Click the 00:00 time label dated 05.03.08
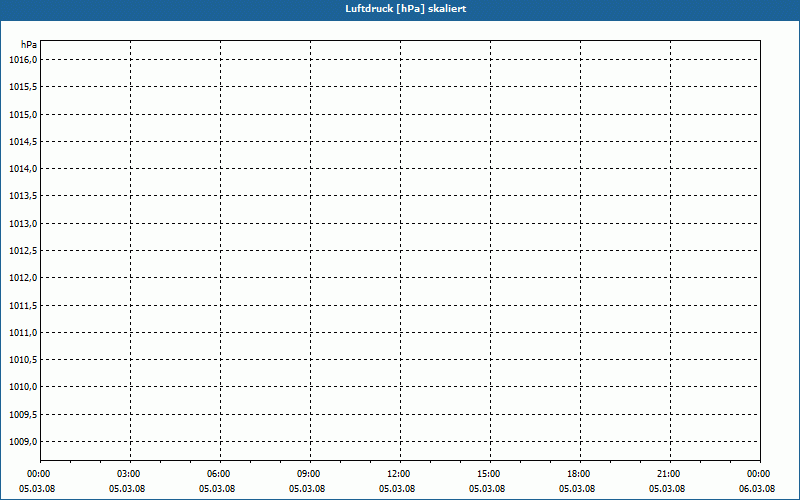The image size is (800, 500). (x=39, y=474)
